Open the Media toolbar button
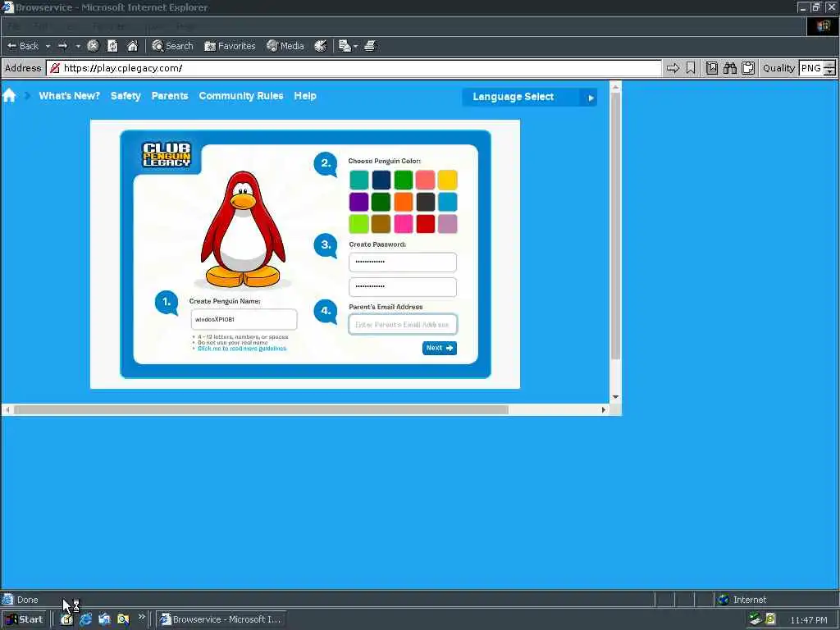This screenshot has width=840, height=630. (285, 46)
